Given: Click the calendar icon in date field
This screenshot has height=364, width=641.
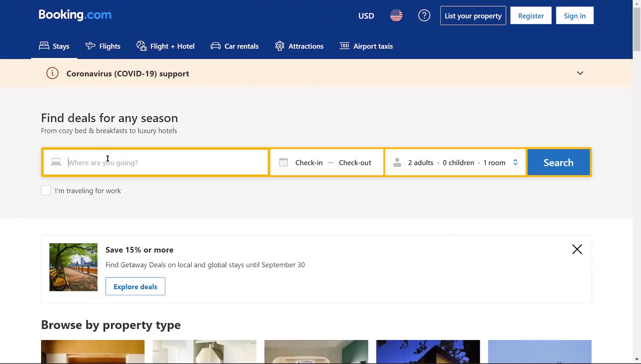Looking at the screenshot, I should coord(283,162).
